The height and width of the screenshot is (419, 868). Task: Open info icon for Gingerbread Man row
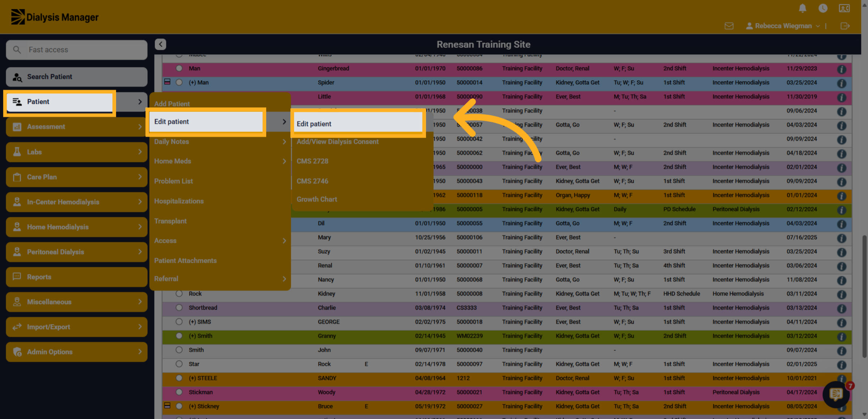point(842,69)
